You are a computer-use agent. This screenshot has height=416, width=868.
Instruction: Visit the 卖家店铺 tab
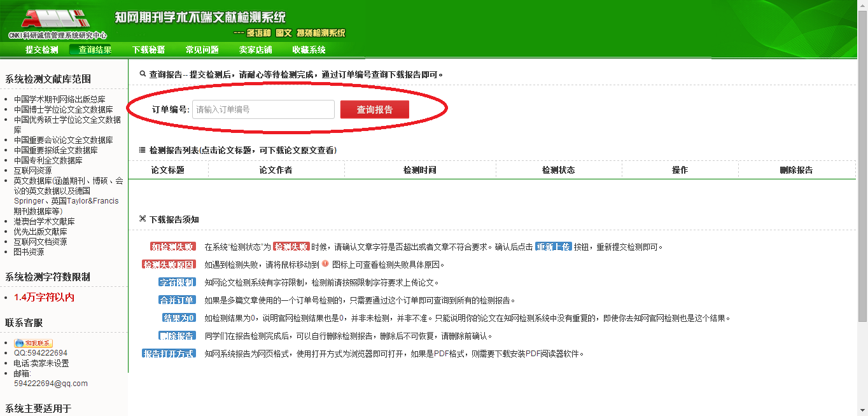(256, 50)
